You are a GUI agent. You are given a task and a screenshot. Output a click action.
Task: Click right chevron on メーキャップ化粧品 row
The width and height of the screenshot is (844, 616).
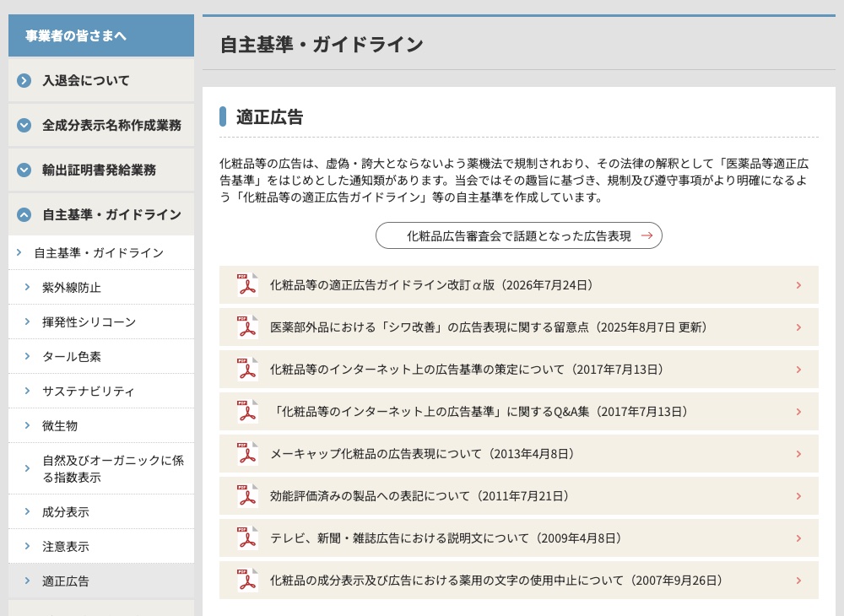point(798,454)
